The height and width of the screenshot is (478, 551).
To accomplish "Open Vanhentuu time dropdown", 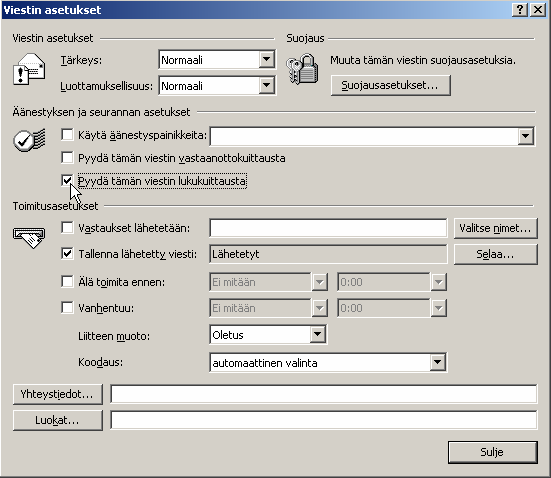I will pyautogui.click(x=438, y=308).
